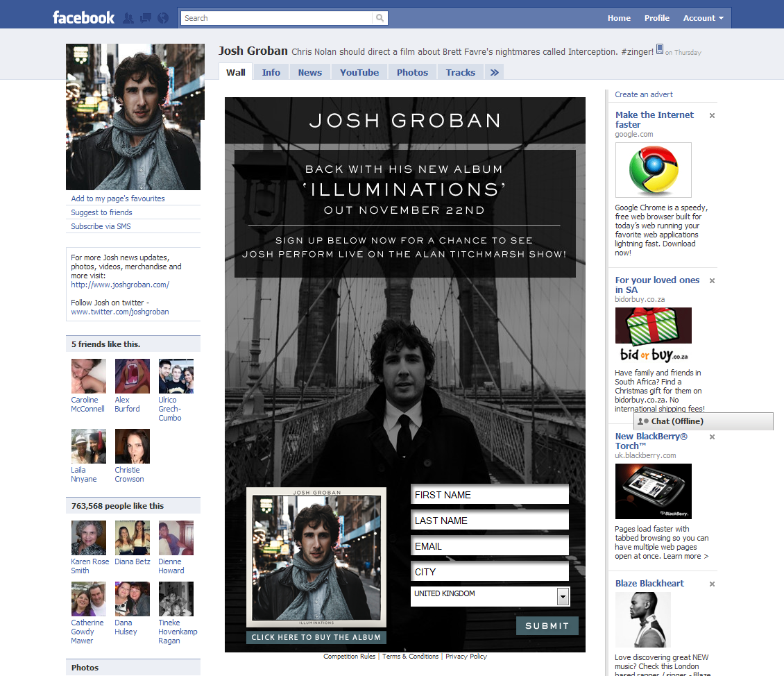
Task: Click the Illuminations album cover image
Action: click(x=316, y=557)
